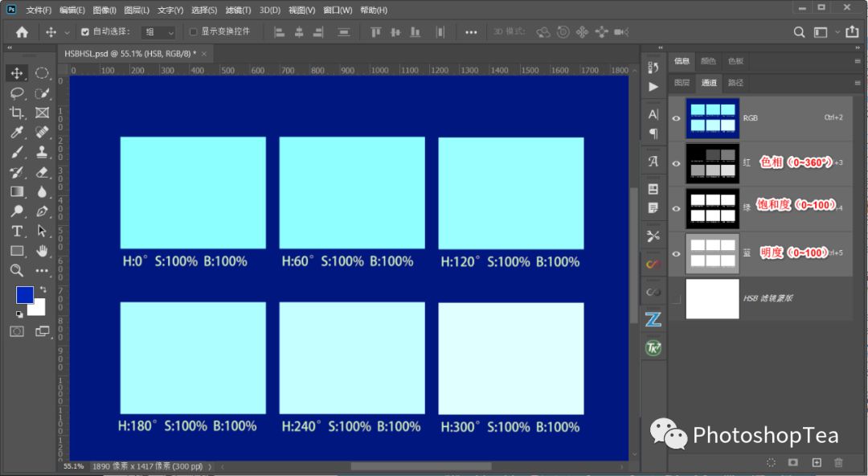Image resolution: width=868 pixels, height=476 pixels.
Task: Click the delete channel trash button
Action: tap(839, 462)
